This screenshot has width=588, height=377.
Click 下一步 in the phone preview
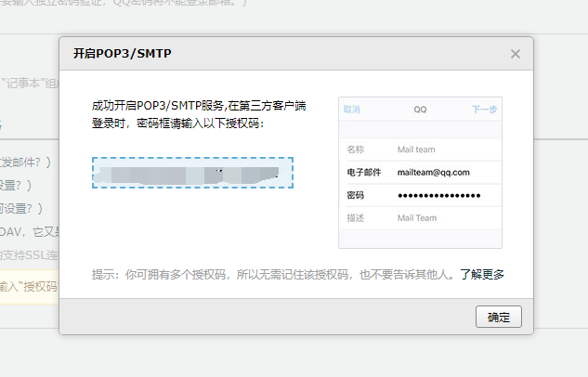point(484,109)
